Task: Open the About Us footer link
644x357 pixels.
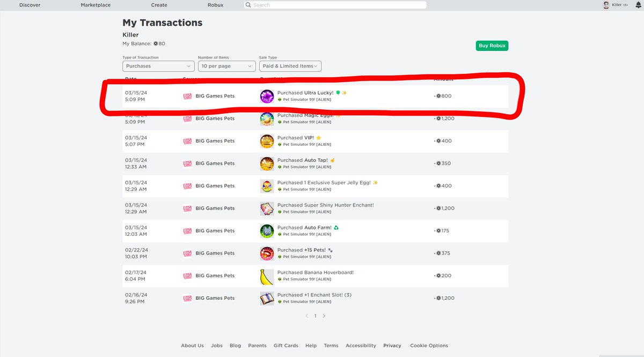Action: [x=192, y=346]
